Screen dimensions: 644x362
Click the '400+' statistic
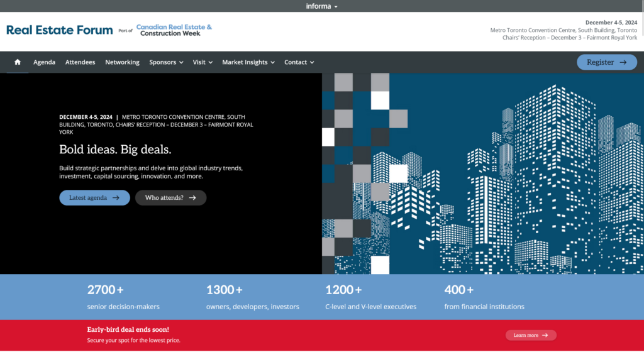click(458, 290)
